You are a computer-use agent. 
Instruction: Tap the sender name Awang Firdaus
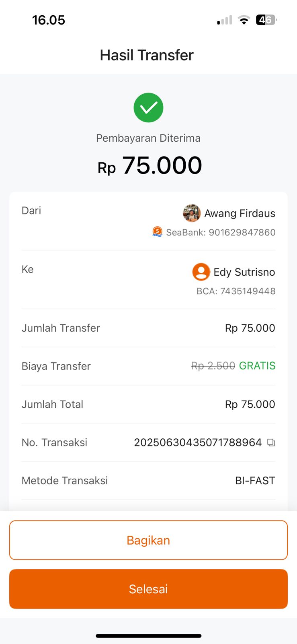coord(240,213)
